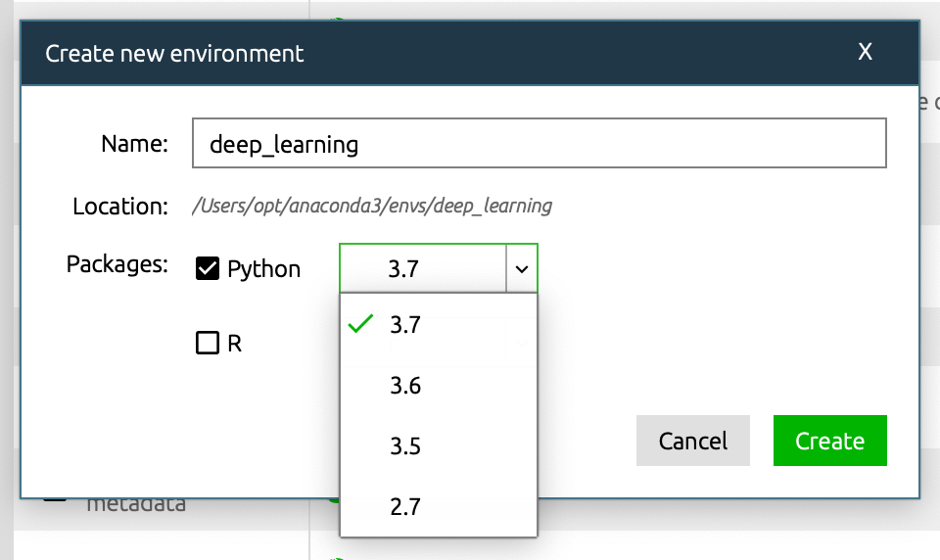940x560 pixels.
Task: Click the 'Python' label next to its checkbox
Action: tap(263, 269)
